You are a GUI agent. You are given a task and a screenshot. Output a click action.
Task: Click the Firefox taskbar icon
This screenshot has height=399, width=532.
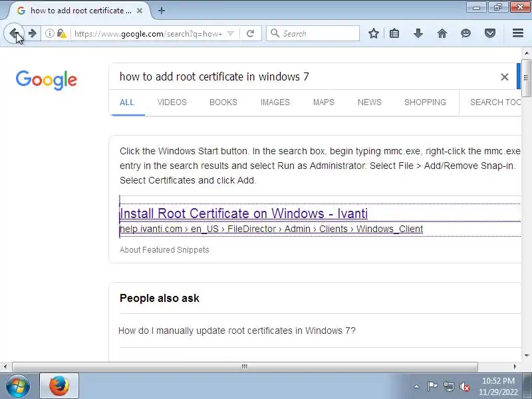[x=59, y=386]
